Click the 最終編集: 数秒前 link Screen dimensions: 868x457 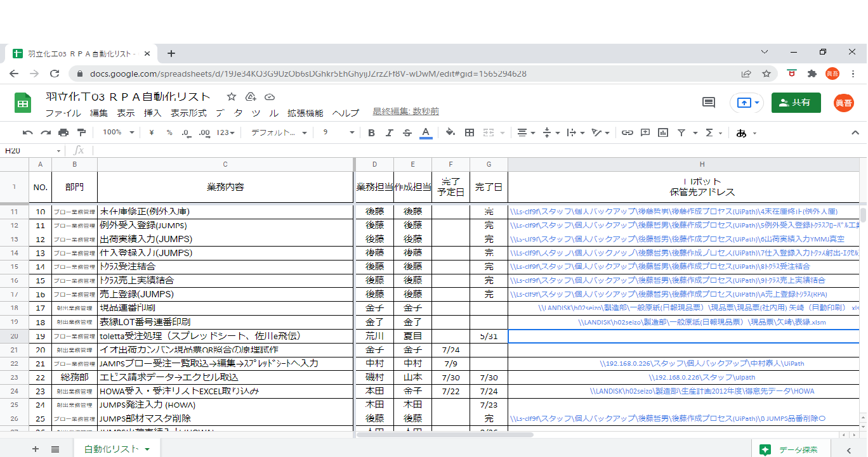pos(405,112)
